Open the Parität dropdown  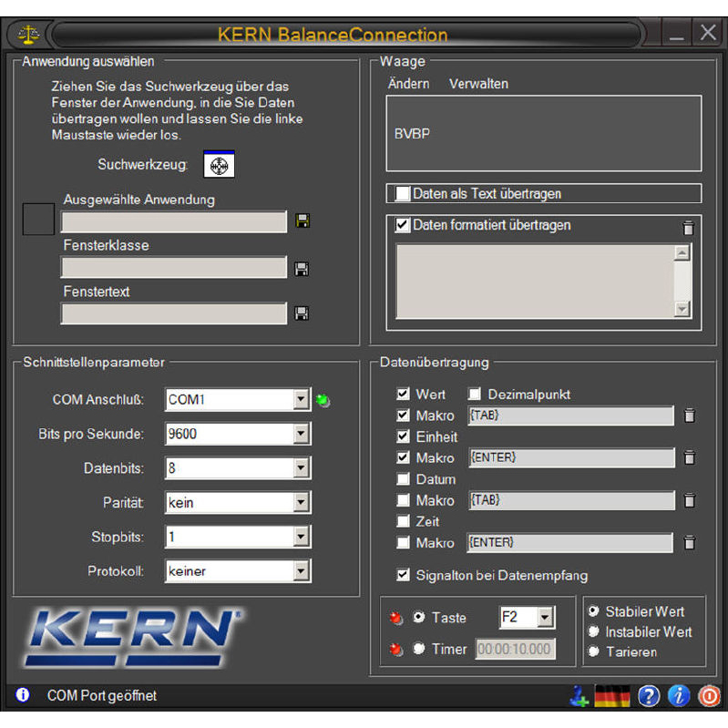point(301,502)
